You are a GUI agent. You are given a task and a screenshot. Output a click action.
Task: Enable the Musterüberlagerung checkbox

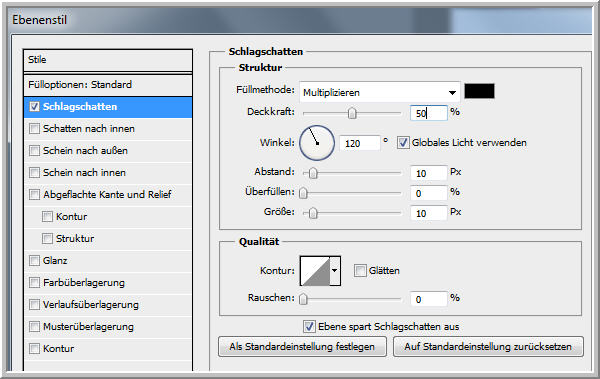pos(34,327)
